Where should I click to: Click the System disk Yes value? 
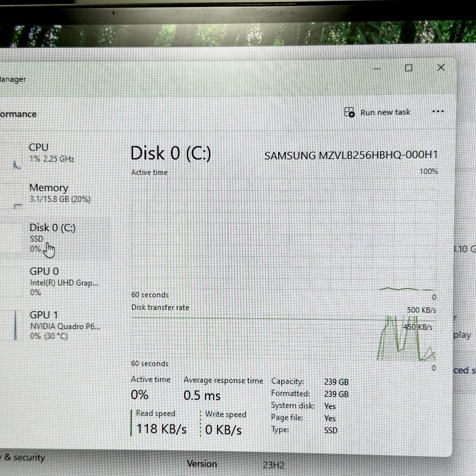tap(330, 406)
